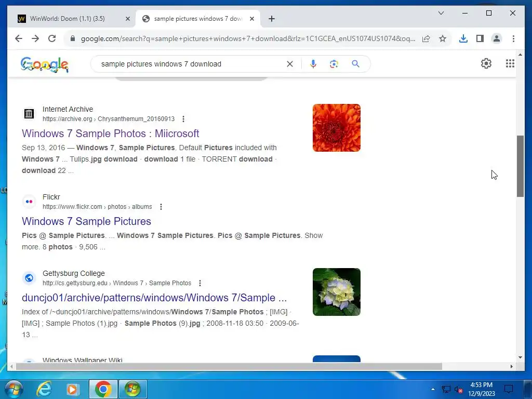Click the Internet Archive site name
Image resolution: width=532 pixels, height=399 pixels.
click(x=68, y=109)
